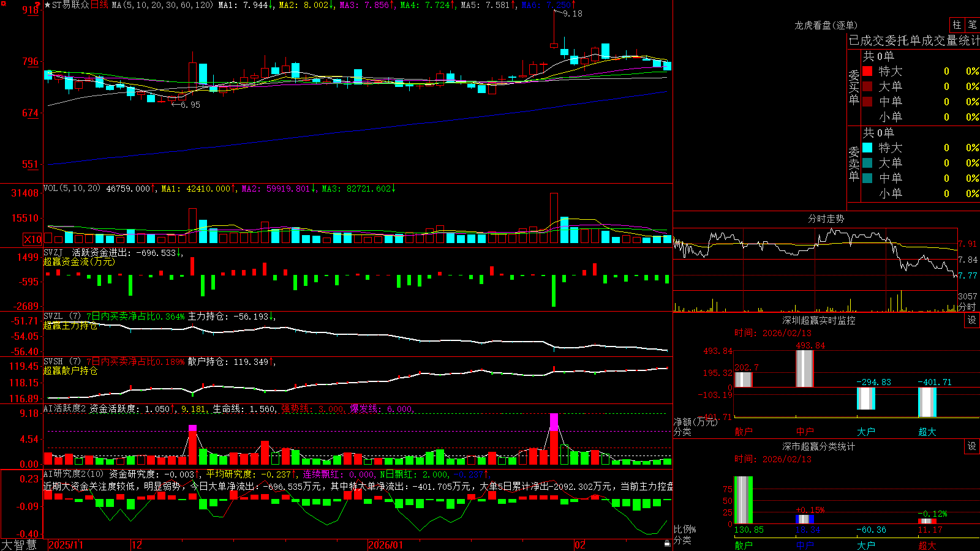980x551 pixels.
Task: Click the lock icon at chart bottom-right
Action: click(667, 543)
